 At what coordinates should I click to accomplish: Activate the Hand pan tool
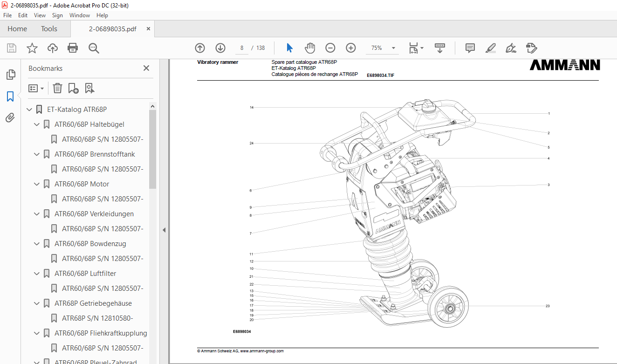click(310, 48)
